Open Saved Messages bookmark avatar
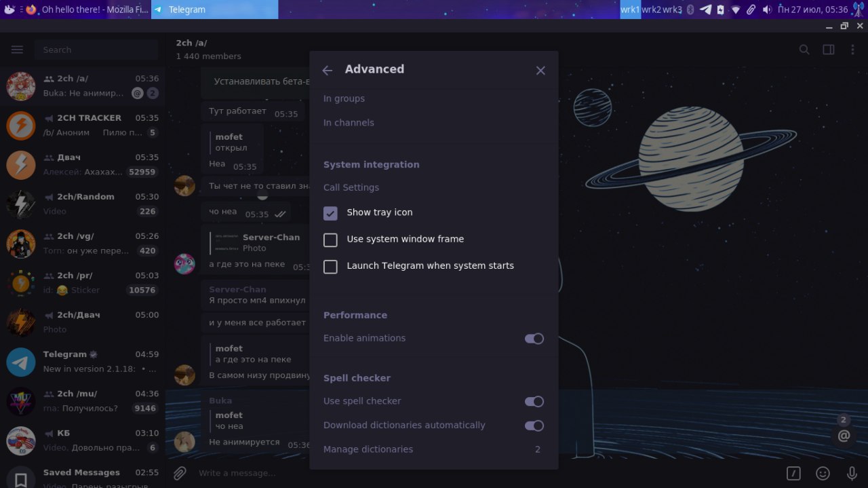The width and height of the screenshot is (868, 488). (x=21, y=480)
